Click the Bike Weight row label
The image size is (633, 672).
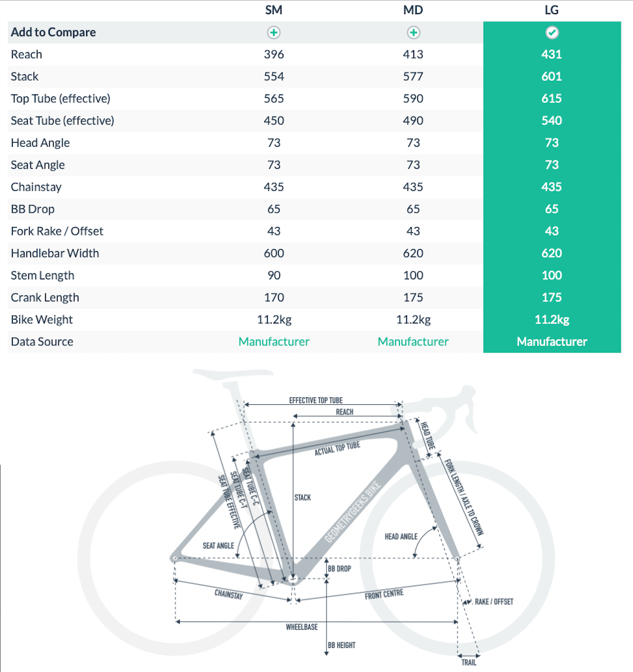point(43,320)
